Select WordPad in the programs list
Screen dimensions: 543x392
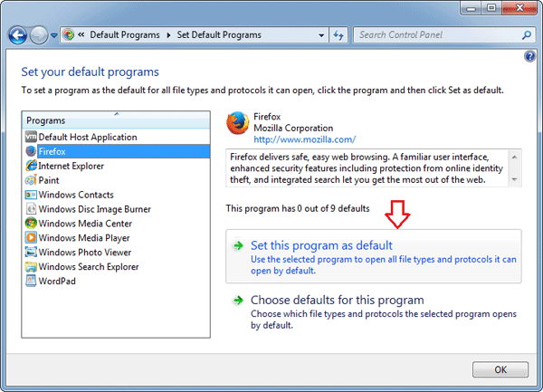click(x=57, y=281)
